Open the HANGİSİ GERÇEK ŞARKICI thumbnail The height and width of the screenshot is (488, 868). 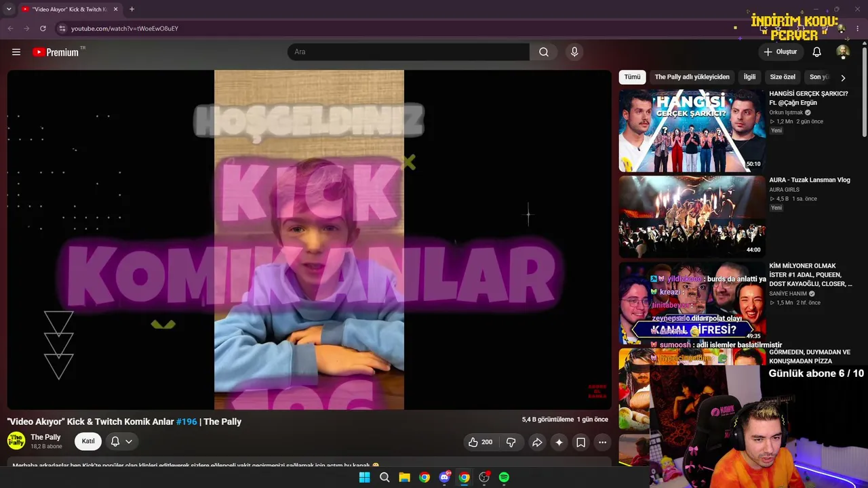pos(692,131)
